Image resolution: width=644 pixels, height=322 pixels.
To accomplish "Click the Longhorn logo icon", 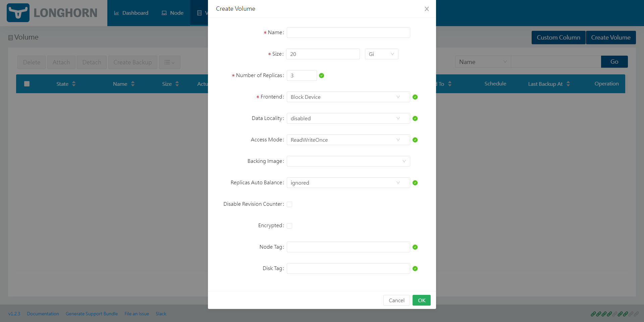I will [18, 13].
